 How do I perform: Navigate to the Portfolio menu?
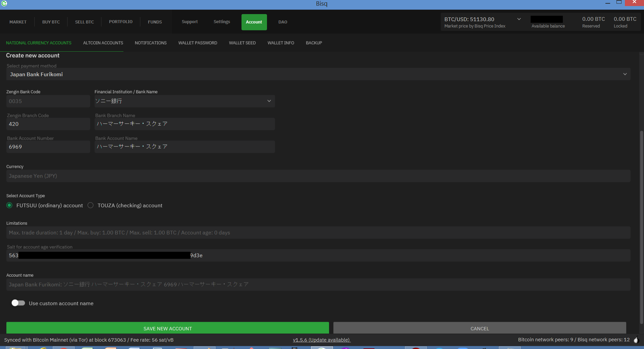pos(120,22)
